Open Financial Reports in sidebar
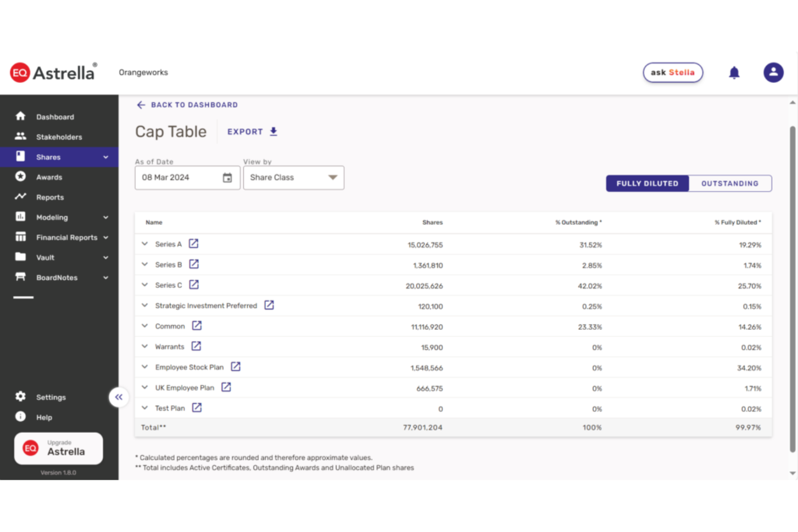Image resolution: width=798 pixels, height=532 pixels. [x=67, y=237]
